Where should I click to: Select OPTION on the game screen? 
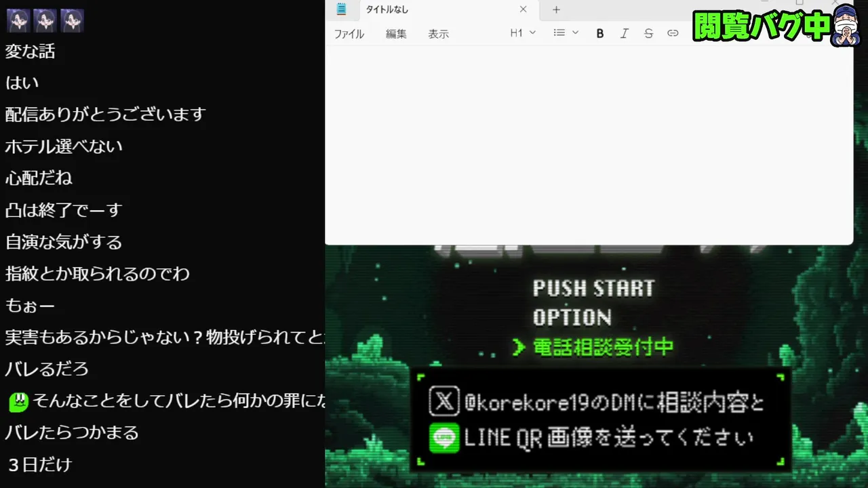point(572,317)
